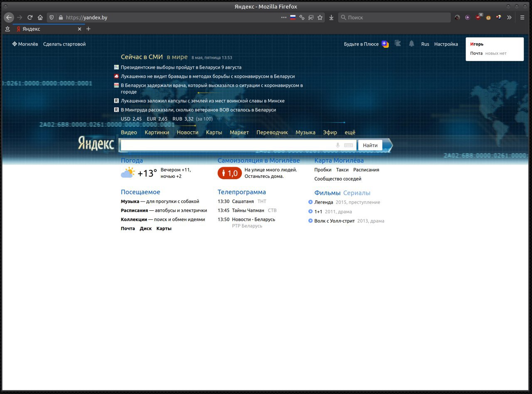Open the tracking protection shield icon
The width and height of the screenshot is (532, 394).
click(x=52, y=17)
